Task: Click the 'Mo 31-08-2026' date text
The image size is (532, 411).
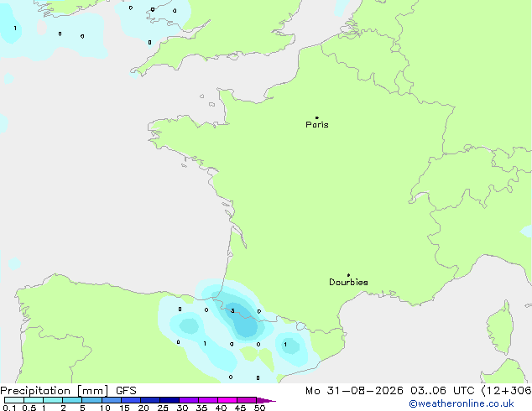Action: 354,391
